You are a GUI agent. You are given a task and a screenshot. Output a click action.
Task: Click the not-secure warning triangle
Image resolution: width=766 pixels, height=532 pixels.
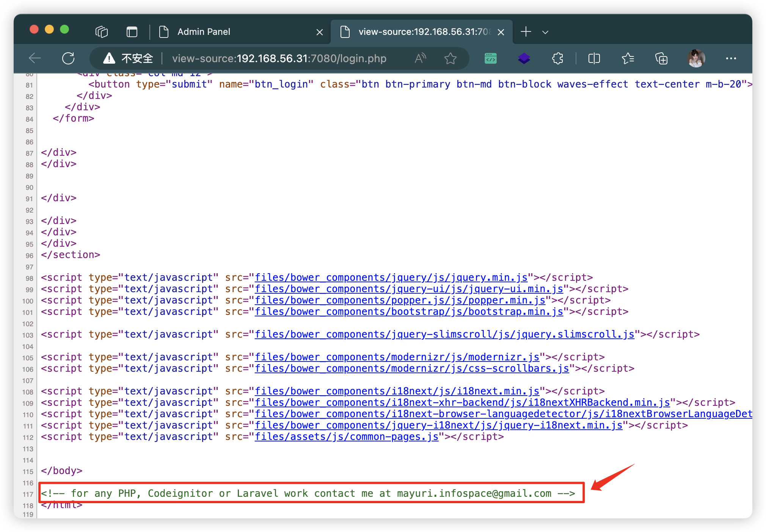(109, 58)
